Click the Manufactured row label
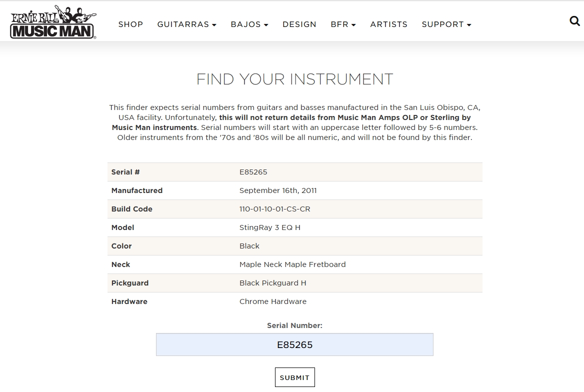The image size is (584, 392). coord(137,190)
